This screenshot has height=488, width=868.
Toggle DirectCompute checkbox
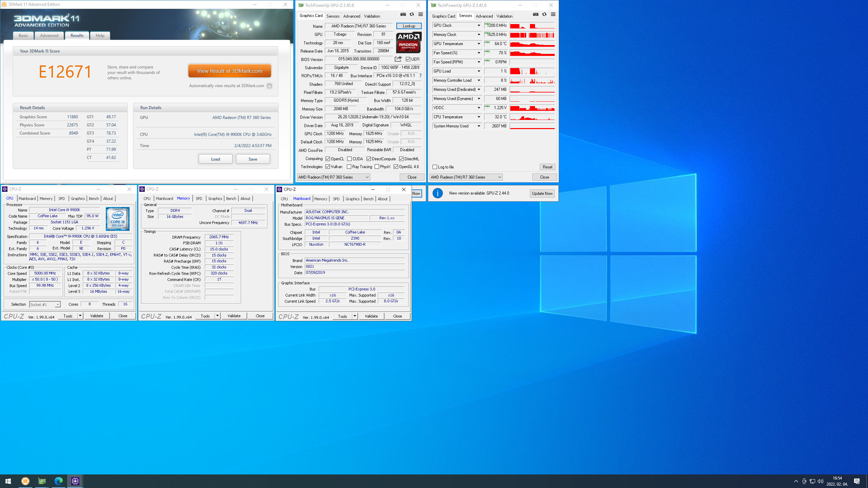369,159
